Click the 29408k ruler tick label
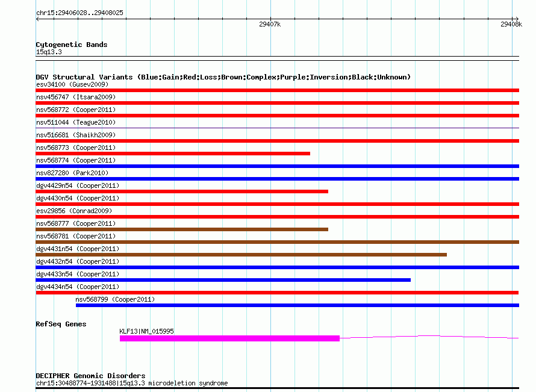 point(511,24)
